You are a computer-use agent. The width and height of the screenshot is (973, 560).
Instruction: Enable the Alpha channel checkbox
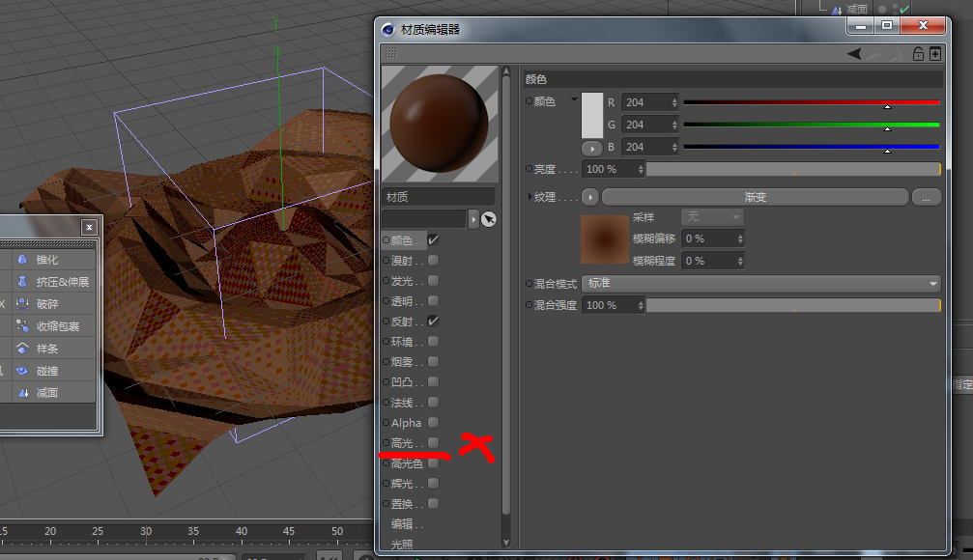coord(433,422)
